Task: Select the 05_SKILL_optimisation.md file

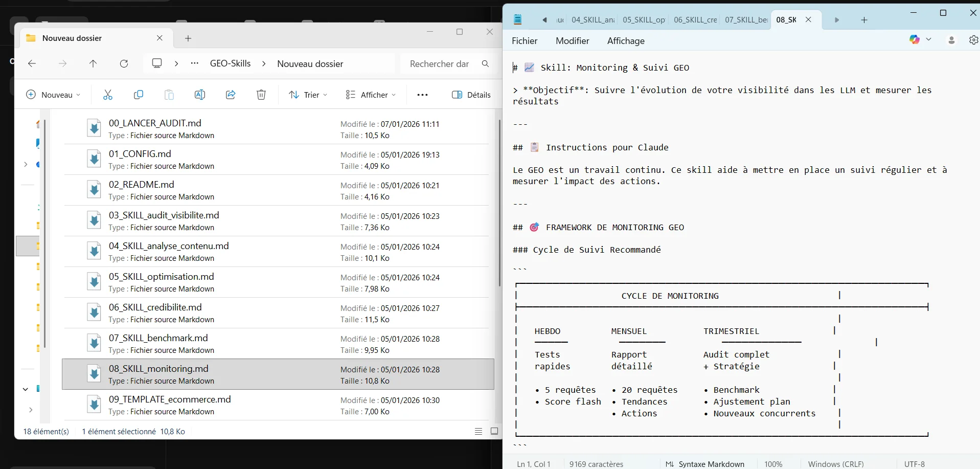Action: 276,282
